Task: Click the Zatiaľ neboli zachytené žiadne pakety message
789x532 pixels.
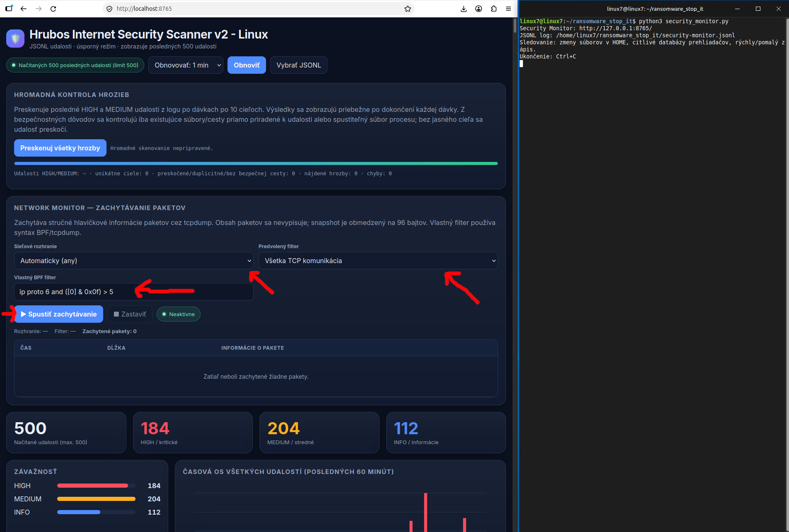Action: click(x=256, y=376)
